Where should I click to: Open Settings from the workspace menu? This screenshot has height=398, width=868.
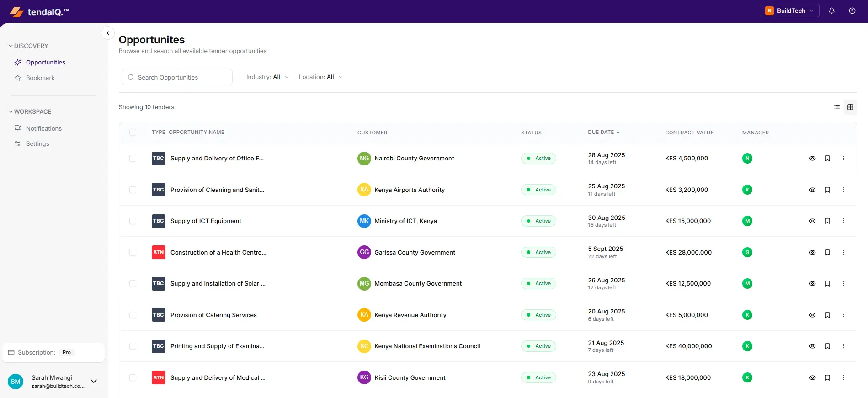37,144
